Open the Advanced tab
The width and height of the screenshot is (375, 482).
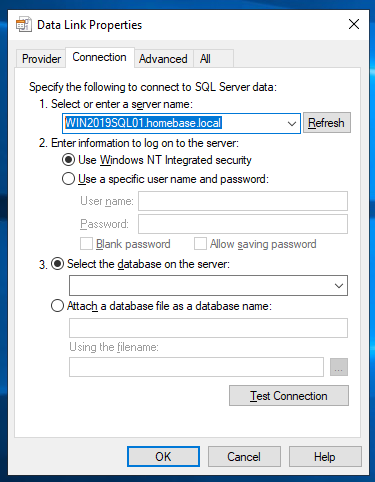pos(163,59)
